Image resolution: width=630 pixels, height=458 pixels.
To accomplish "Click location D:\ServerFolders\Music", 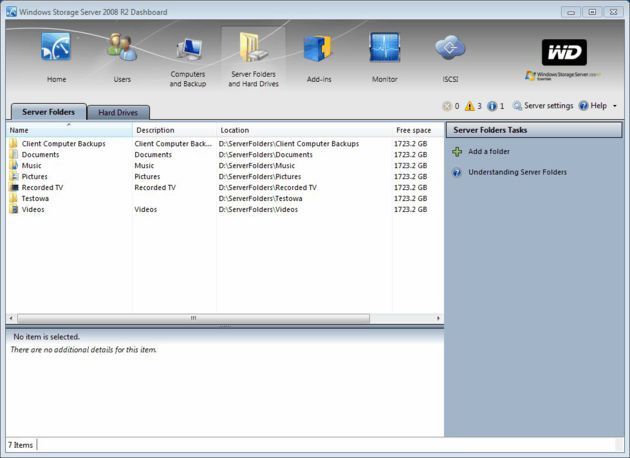I will point(257,166).
